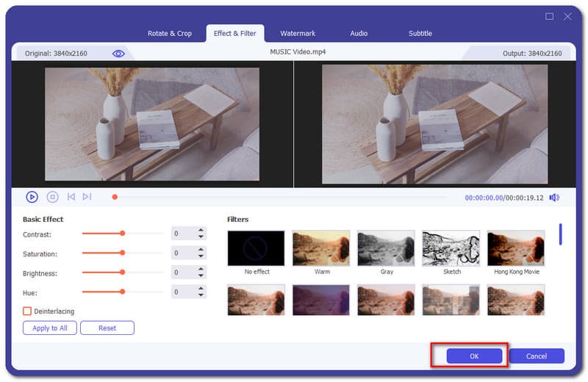Close the editor window
Screen dimensions: 588x382
567,16
